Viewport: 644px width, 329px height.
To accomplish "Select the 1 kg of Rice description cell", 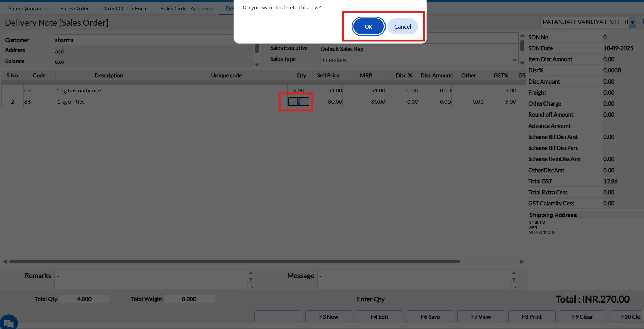I will 109,102.
